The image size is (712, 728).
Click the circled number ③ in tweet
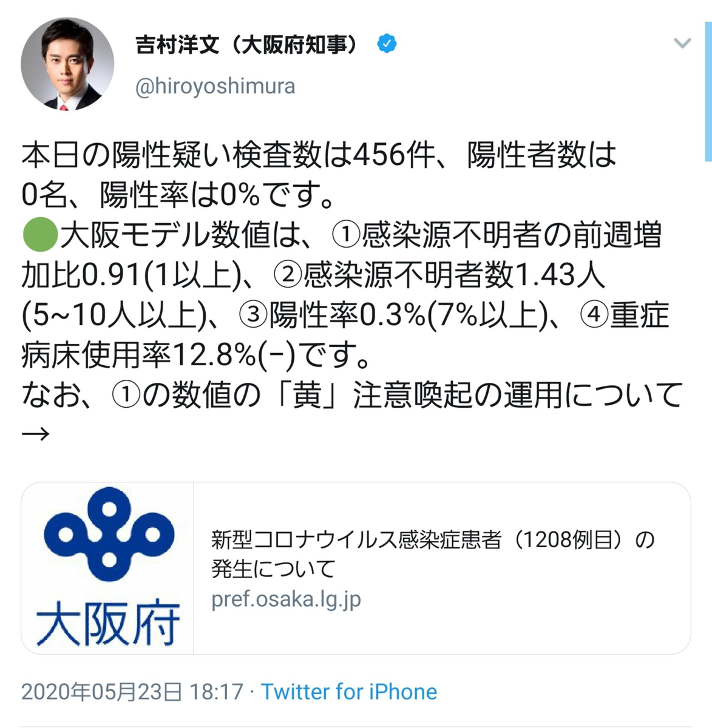pyautogui.click(x=253, y=315)
